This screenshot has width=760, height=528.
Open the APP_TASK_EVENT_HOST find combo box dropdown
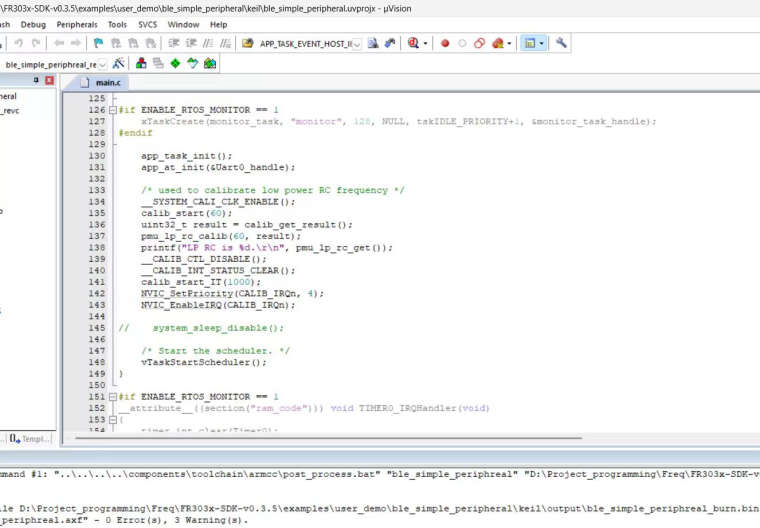pyautogui.click(x=356, y=44)
